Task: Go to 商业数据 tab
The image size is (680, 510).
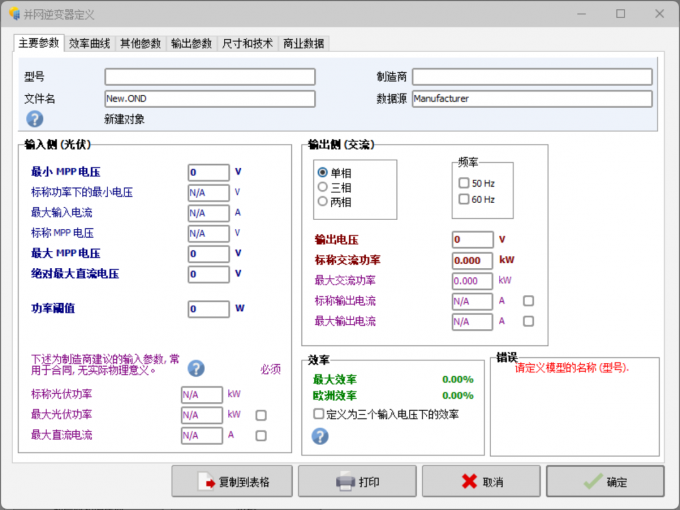Action: [304, 44]
